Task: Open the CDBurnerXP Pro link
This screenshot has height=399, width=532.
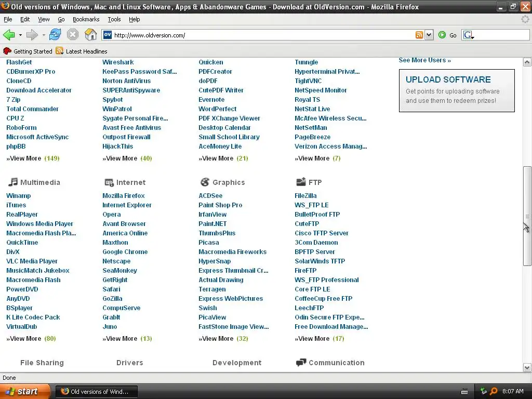Action: [x=31, y=72]
